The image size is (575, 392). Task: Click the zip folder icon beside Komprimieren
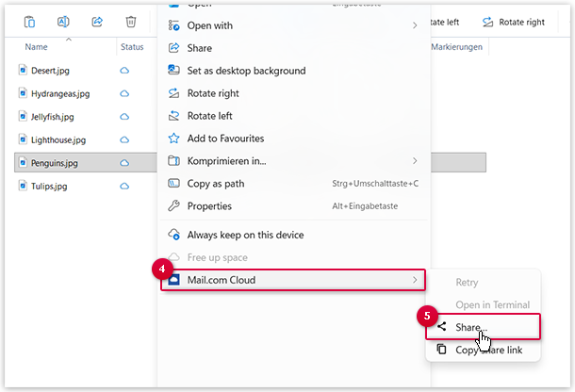pos(173,160)
